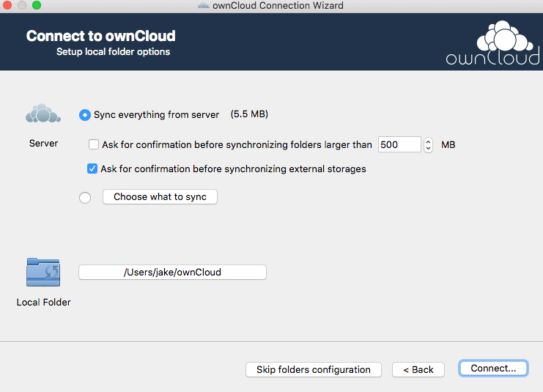Select the Choose what to sync radio button
This screenshot has width=543, height=392.
pos(85,198)
